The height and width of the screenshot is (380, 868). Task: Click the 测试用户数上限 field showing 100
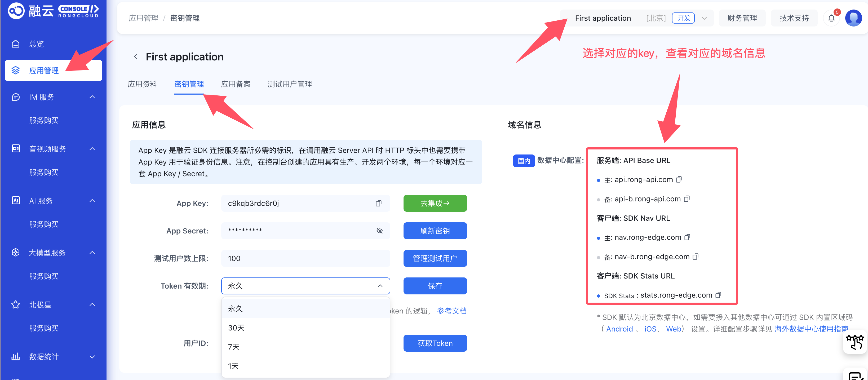coord(305,258)
